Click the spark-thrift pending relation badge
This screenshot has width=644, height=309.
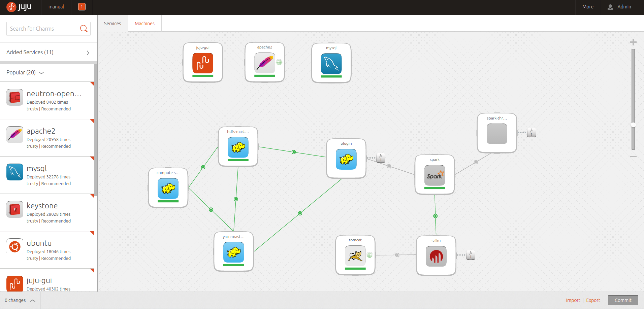point(532,132)
